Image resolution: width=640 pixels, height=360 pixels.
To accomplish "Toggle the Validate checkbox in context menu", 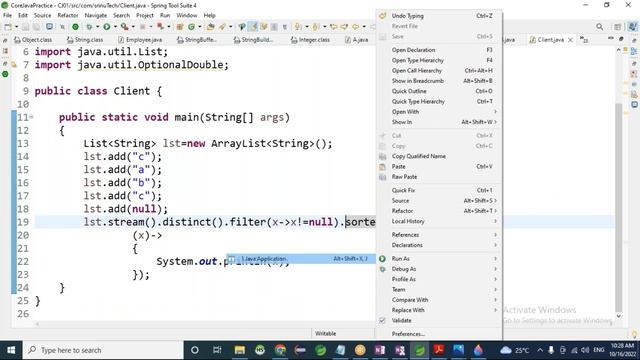I will tap(382, 320).
